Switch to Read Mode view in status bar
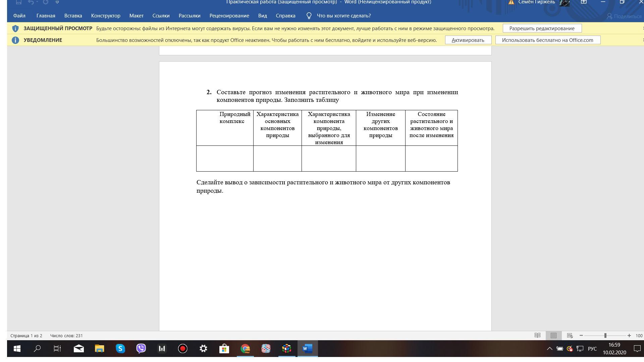 click(x=537, y=336)
